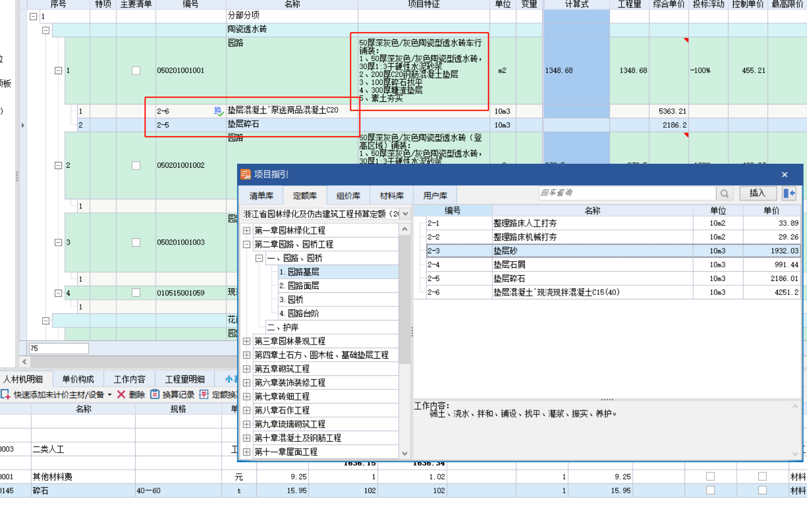Select quota row 2-6 垫层混凝土 现浇现拌混凝土C15(40)

coord(612,292)
